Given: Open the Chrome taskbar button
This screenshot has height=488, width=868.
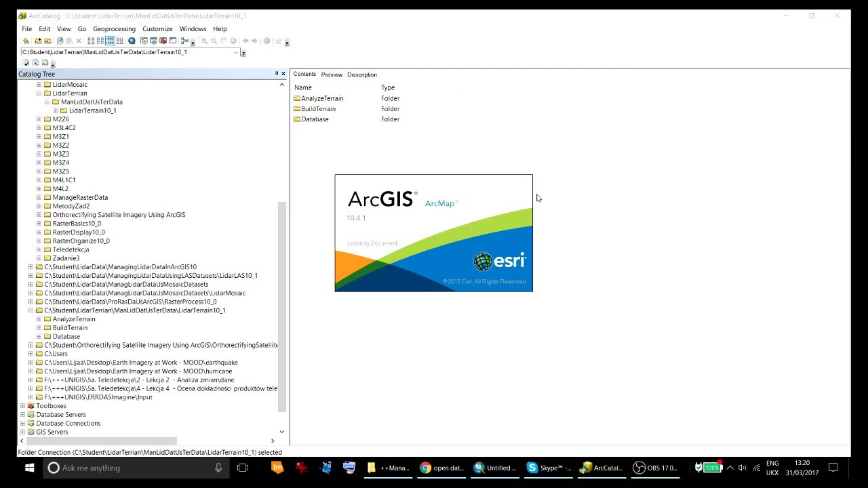Looking at the screenshot, I should tap(441, 468).
